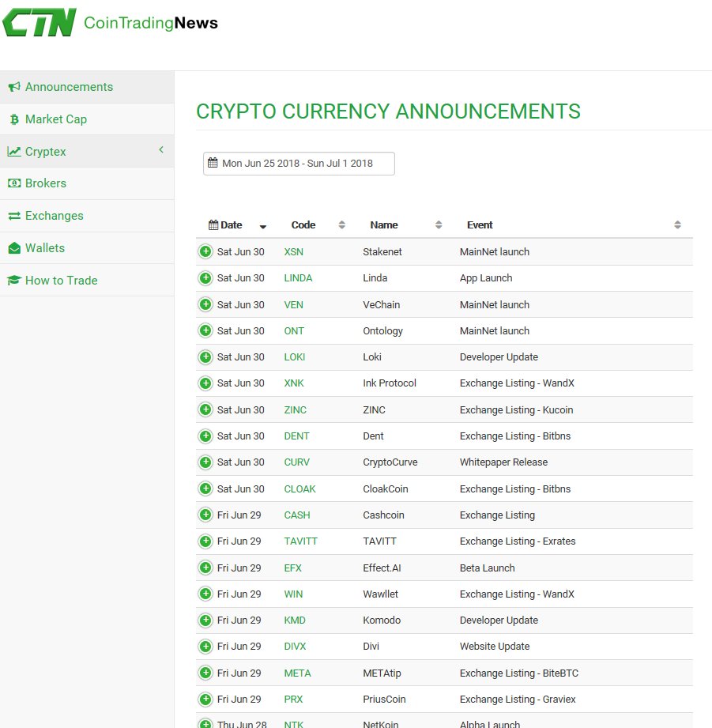This screenshot has height=728, width=712.
Task: Click the Exchanges arrows icon
Action: [x=14, y=216]
